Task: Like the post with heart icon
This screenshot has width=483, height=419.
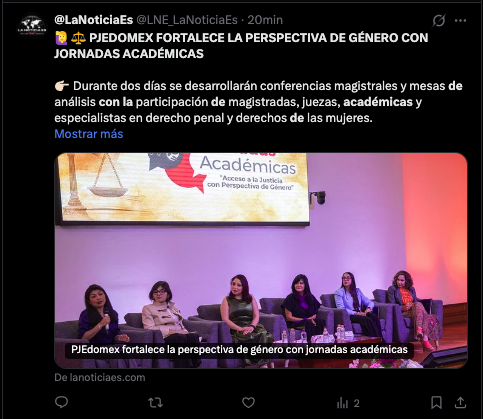Action: coord(248,403)
